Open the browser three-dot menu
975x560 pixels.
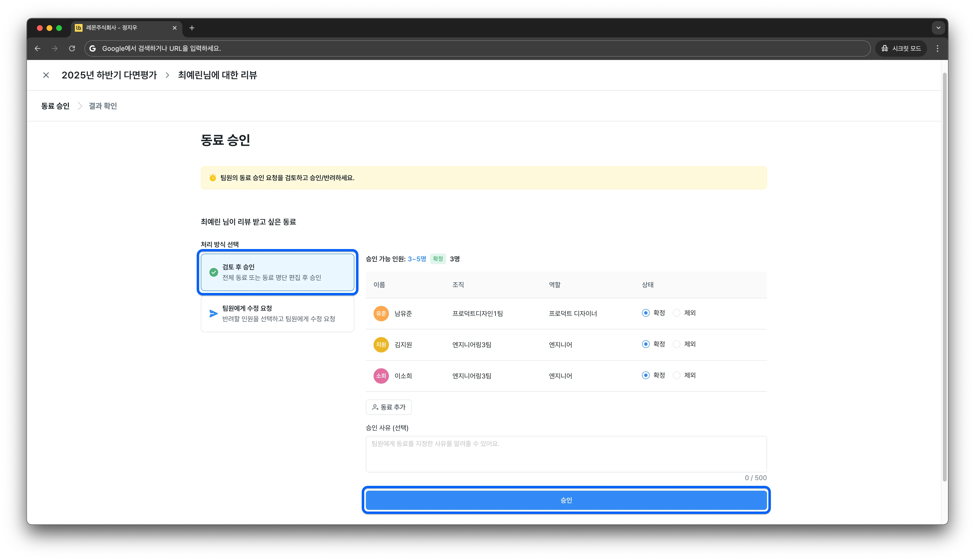(x=937, y=48)
